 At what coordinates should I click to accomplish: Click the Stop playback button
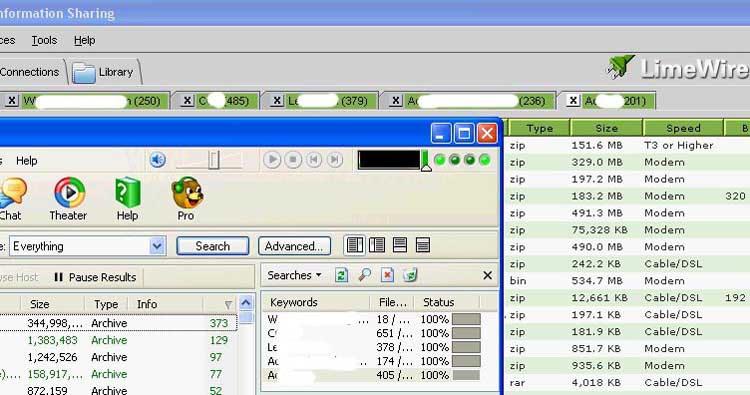(x=293, y=160)
